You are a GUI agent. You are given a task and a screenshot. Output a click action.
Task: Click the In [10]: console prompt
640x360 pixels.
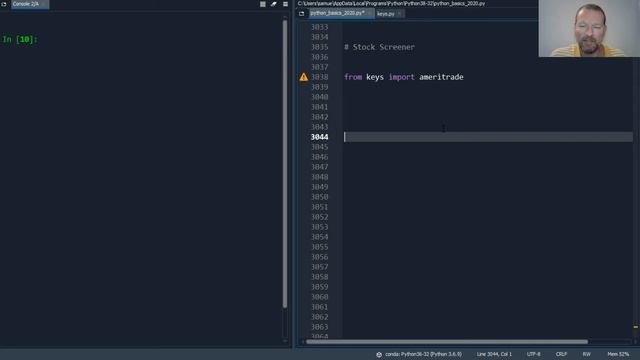20,40
